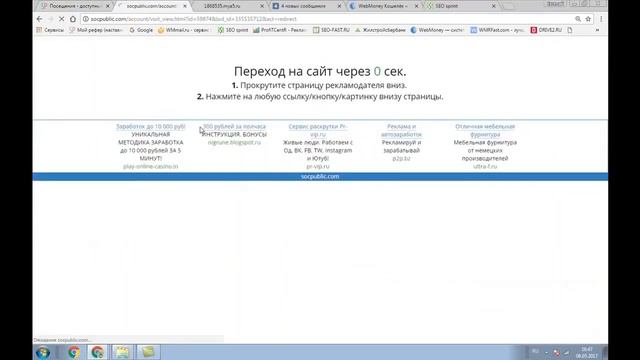Click the ultra-f.ru domain text
The image size is (640, 360).
click(x=485, y=167)
